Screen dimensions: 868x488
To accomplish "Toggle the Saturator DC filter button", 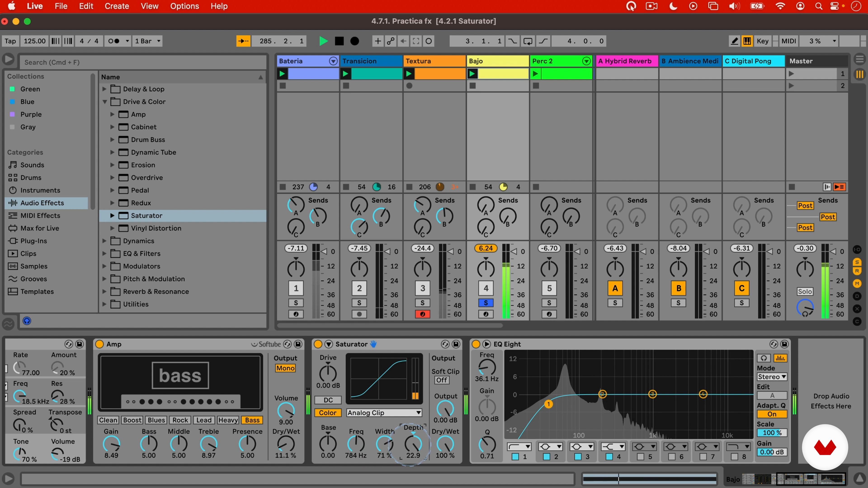I will (328, 400).
